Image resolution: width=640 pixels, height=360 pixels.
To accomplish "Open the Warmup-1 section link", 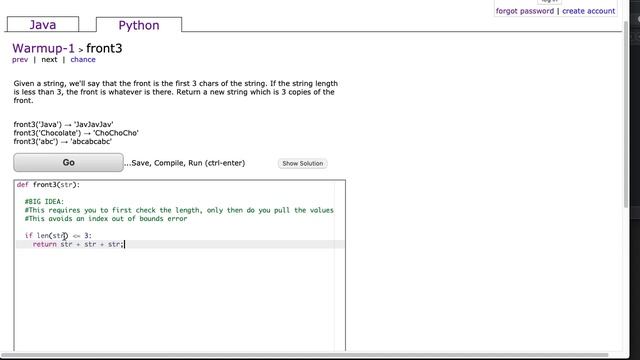I will [43, 48].
